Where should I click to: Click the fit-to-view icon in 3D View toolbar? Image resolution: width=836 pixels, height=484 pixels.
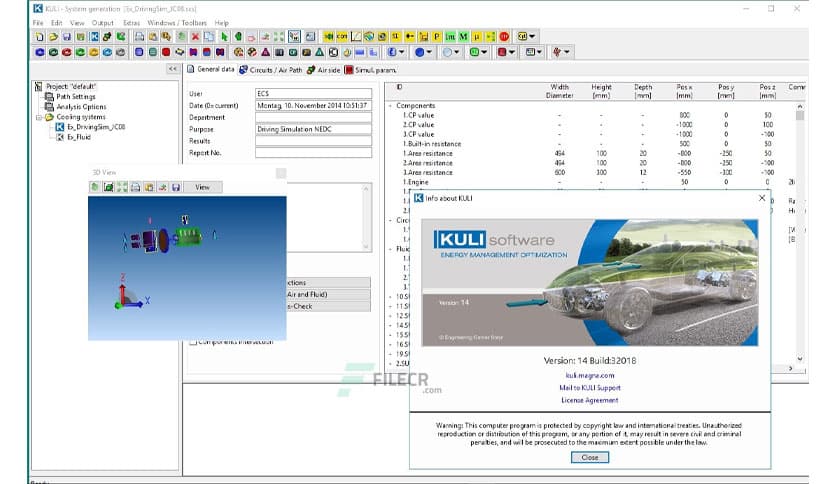click(x=122, y=187)
